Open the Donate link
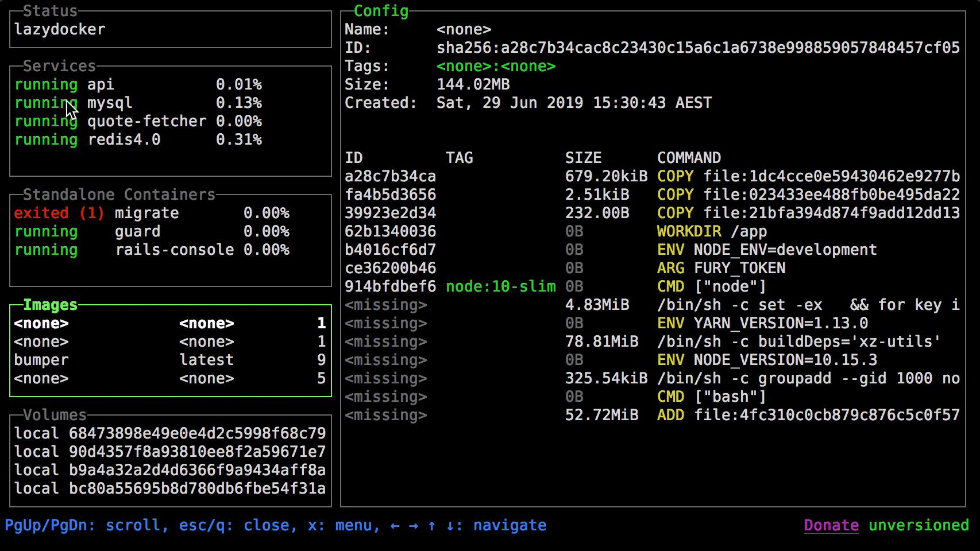980x551 pixels. (831, 525)
